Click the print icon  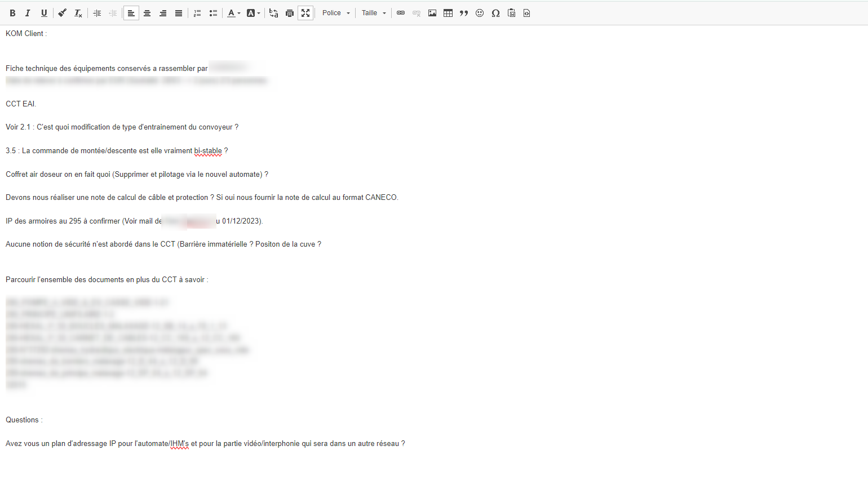[x=290, y=13]
